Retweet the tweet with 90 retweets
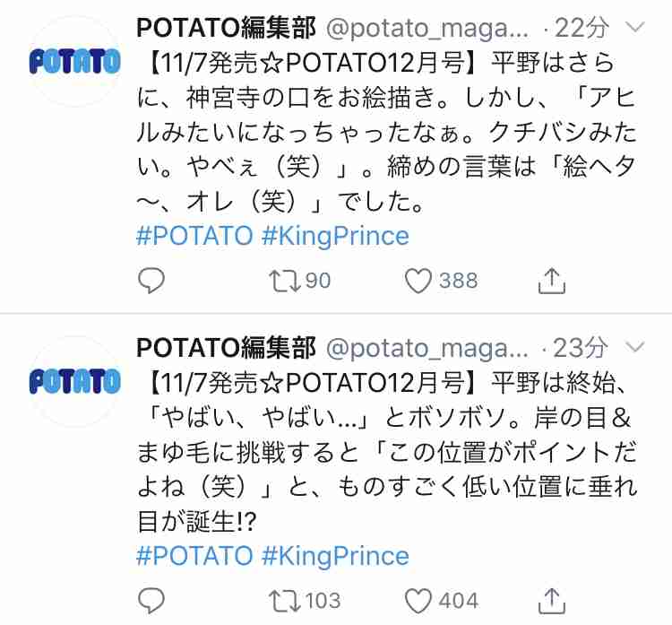 (285, 281)
